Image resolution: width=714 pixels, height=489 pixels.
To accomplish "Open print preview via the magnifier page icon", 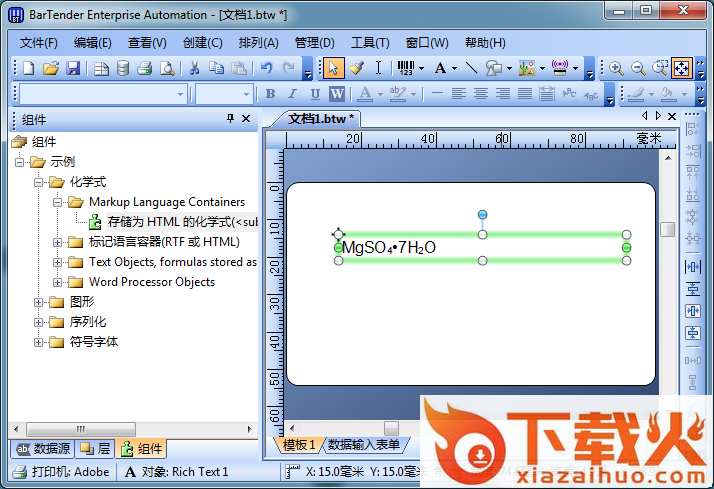I will coord(167,68).
